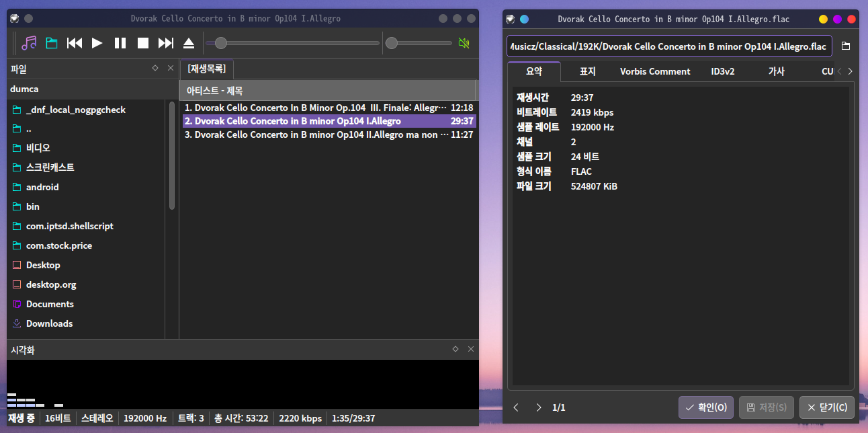Open the Downloads folder in the file list
Screen dimensions: 868x433
click(49, 323)
